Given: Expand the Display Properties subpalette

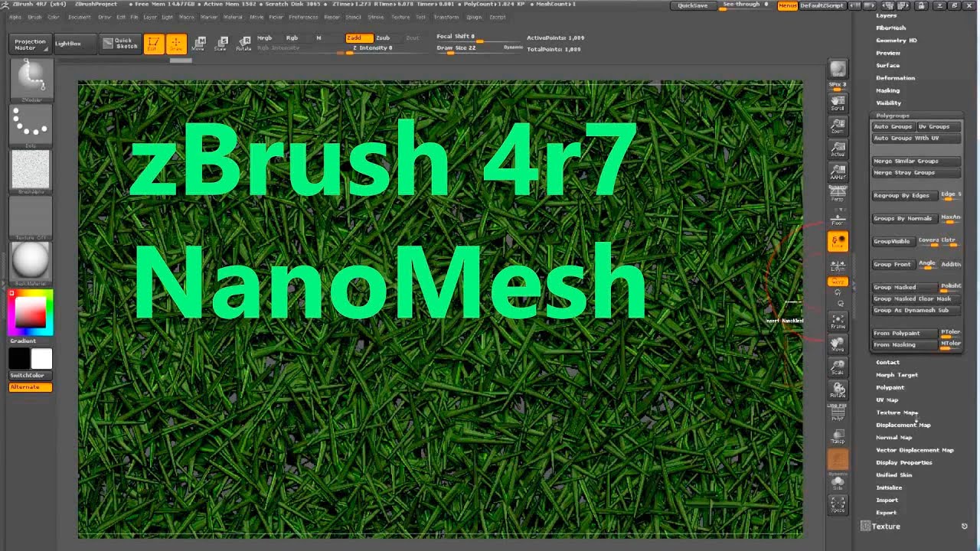Looking at the screenshot, I should 904,462.
